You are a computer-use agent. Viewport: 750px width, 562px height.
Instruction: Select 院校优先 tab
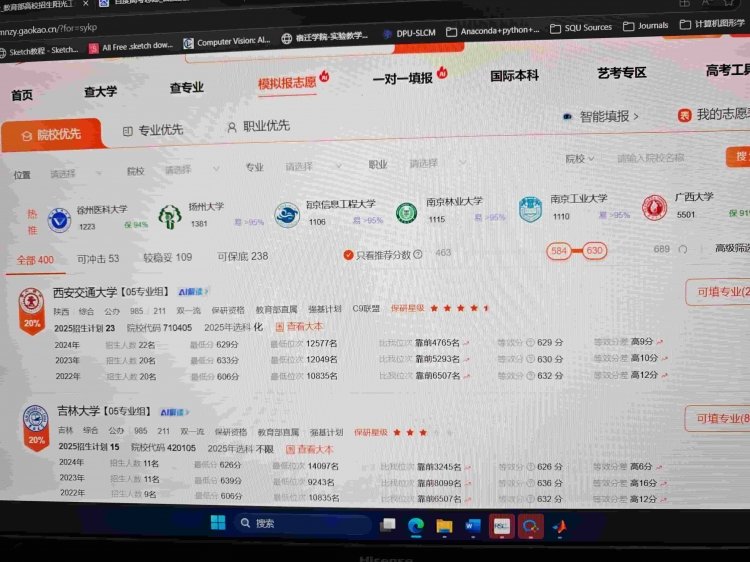(x=52, y=135)
